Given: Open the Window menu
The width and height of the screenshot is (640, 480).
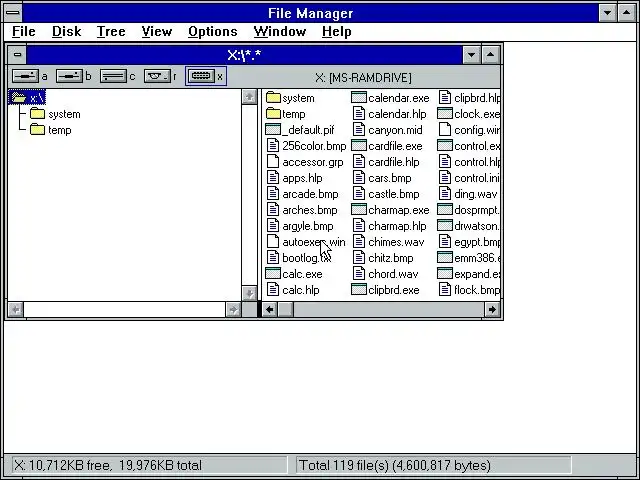Looking at the screenshot, I should [x=280, y=31].
